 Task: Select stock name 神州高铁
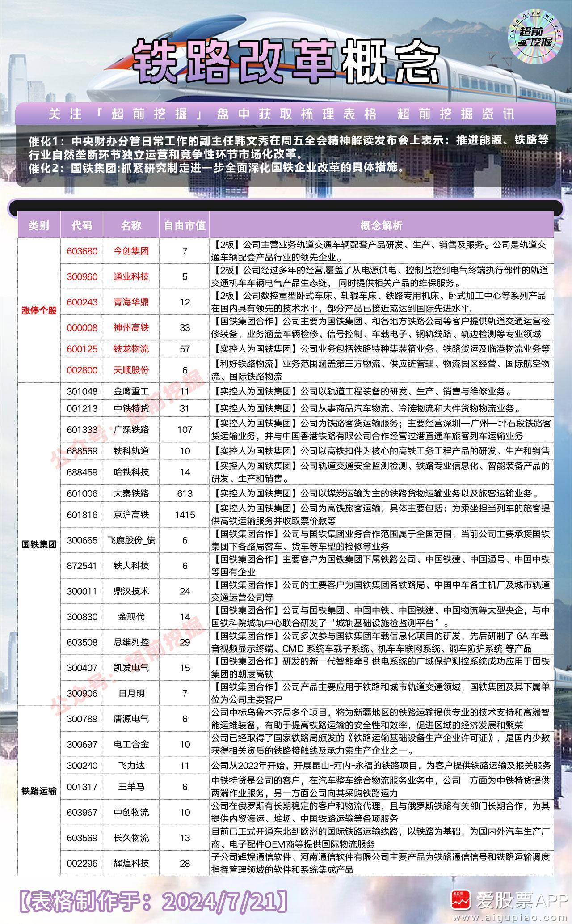[131, 328]
